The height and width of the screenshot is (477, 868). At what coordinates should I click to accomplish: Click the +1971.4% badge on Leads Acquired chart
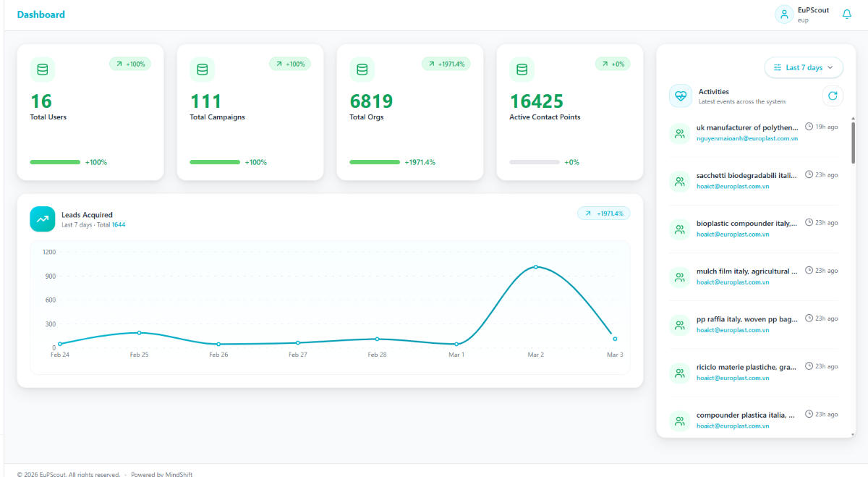604,214
